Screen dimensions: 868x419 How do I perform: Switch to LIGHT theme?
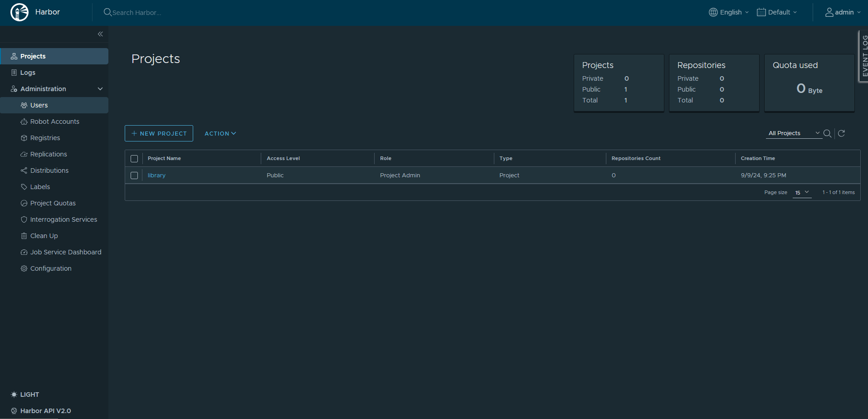point(29,395)
